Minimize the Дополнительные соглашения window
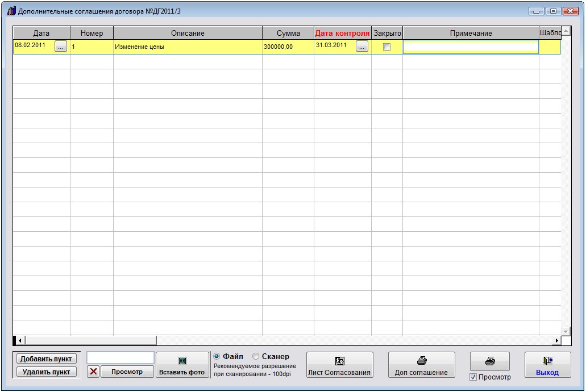Screen dimensions: 586x392 pos(536,11)
